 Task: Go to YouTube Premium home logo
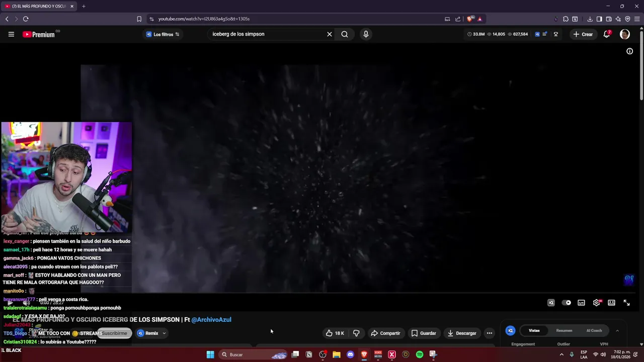[39, 34]
